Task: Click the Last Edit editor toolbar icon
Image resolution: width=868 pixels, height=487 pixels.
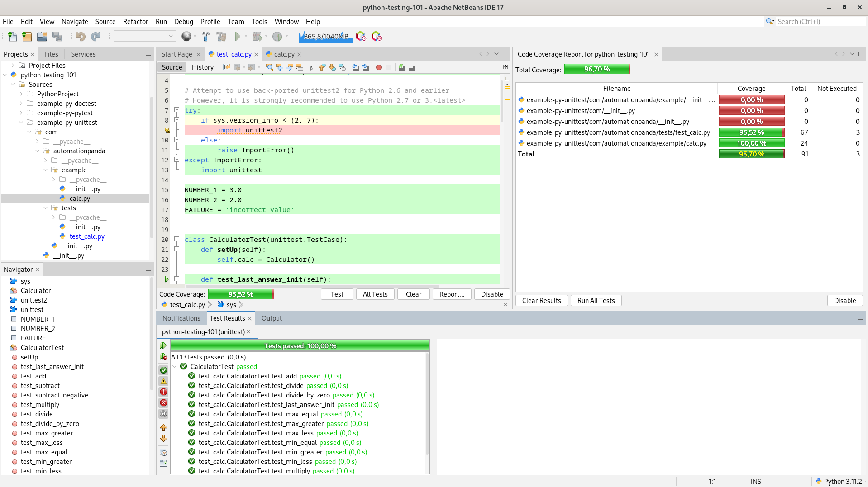Action: tap(227, 67)
